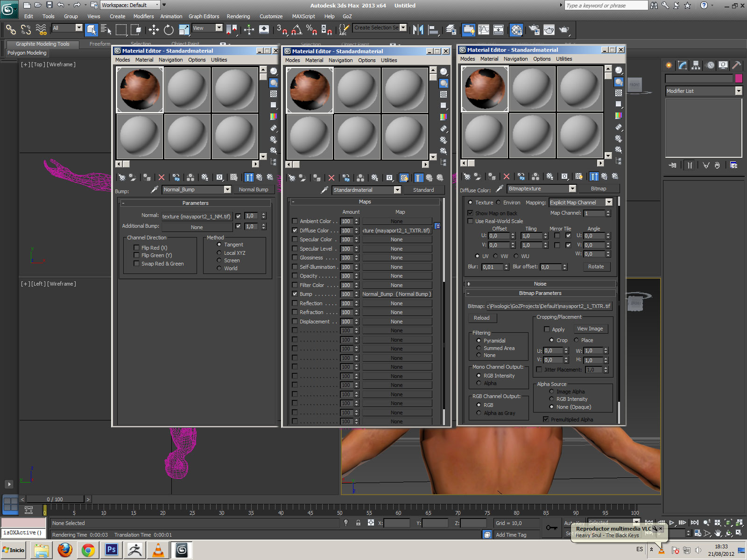
Task: Open Schematic View from main toolbar
Action: pyautogui.click(x=499, y=30)
